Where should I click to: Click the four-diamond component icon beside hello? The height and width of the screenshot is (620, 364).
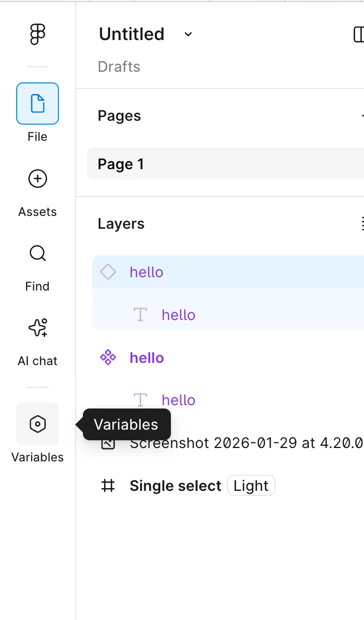click(x=108, y=358)
